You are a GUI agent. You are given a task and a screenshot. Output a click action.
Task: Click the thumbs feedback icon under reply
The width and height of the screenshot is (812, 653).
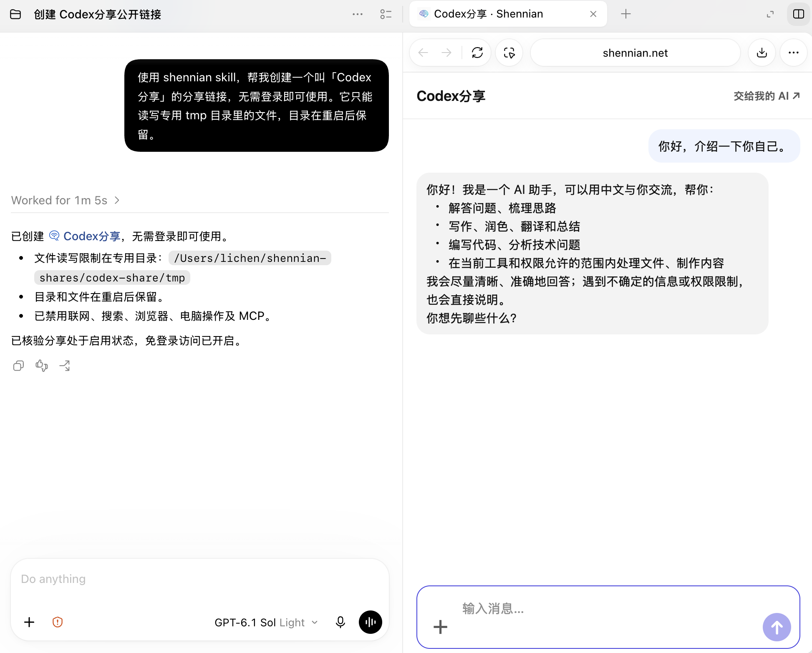click(x=42, y=366)
